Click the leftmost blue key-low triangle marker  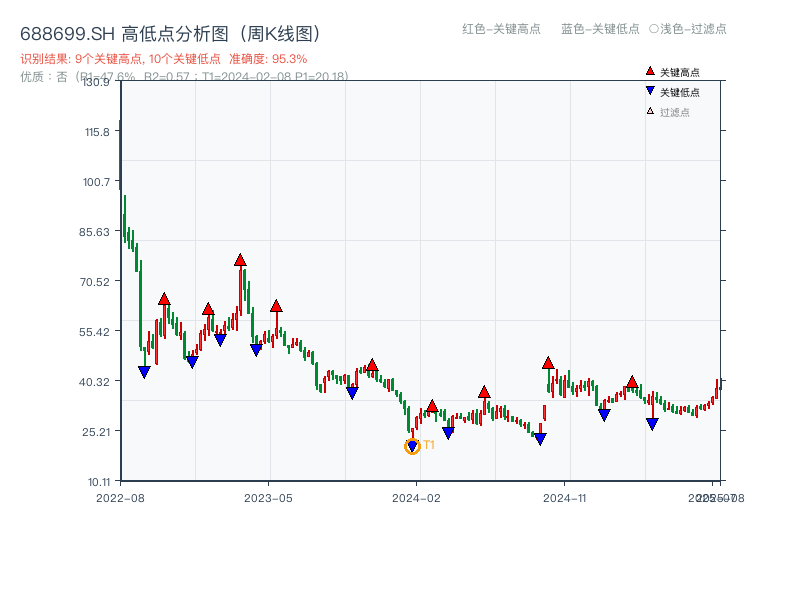(x=144, y=370)
